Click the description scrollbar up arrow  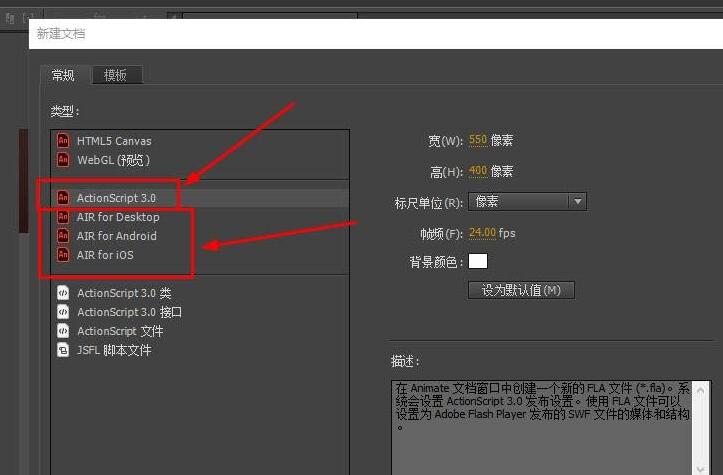tap(701, 390)
